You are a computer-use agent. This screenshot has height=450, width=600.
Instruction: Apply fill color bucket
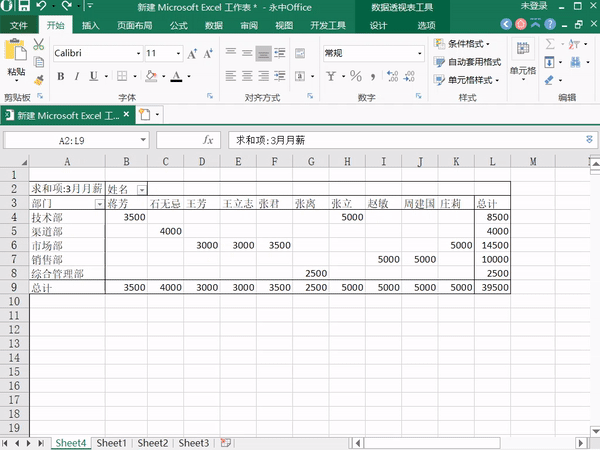pyautogui.click(x=151, y=76)
